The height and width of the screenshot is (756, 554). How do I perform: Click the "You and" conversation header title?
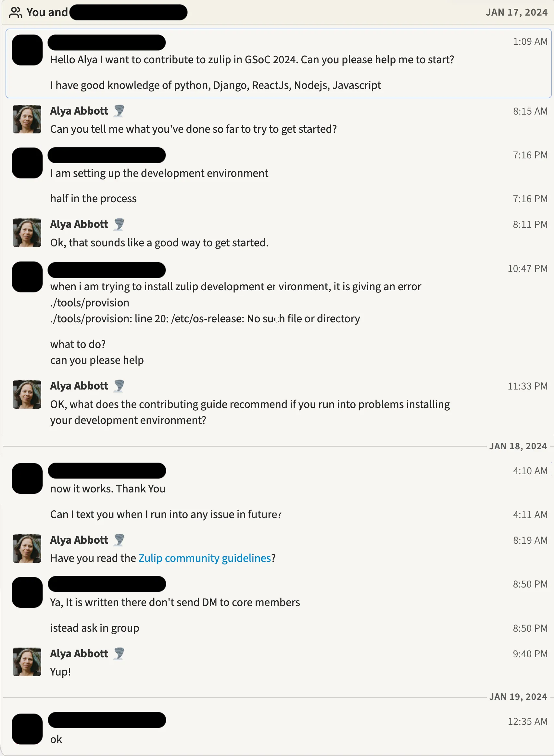[47, 12]
